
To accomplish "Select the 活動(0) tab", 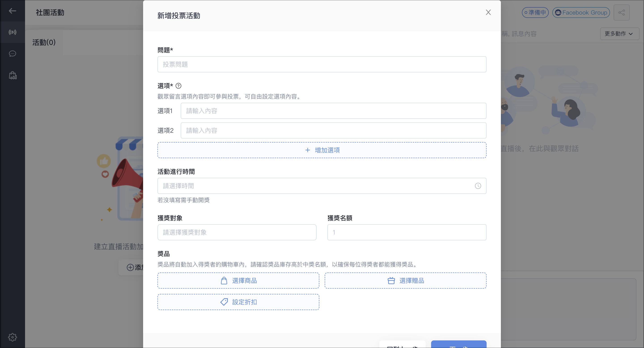I will (x=44, y=42).
